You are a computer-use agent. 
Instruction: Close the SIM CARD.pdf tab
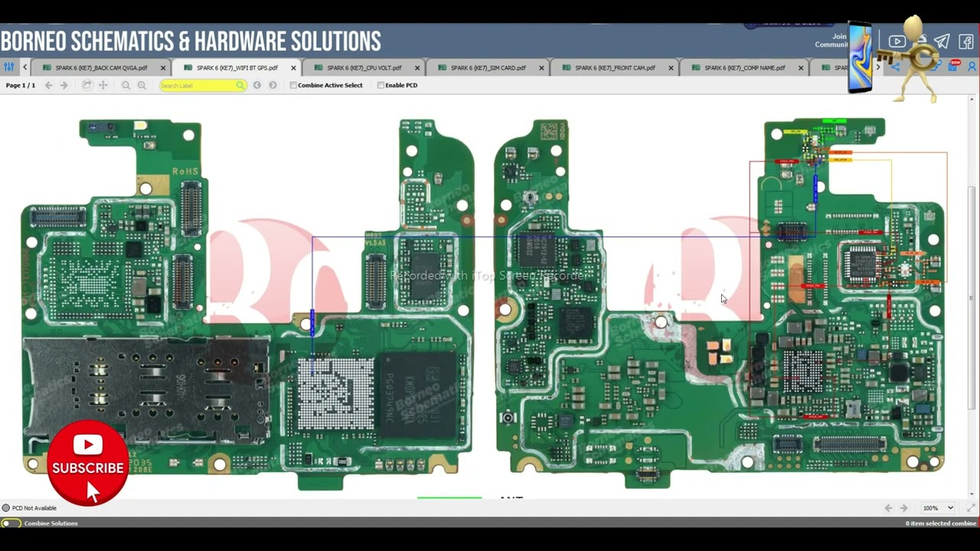541,68
